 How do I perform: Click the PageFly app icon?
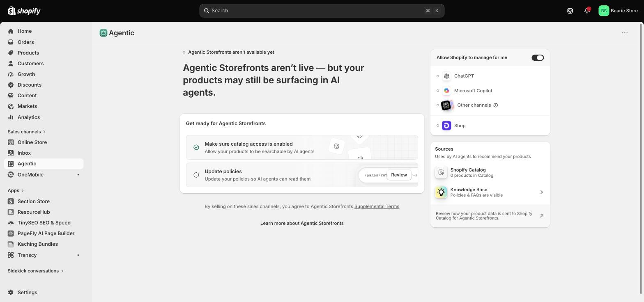[x=11, y=233]
